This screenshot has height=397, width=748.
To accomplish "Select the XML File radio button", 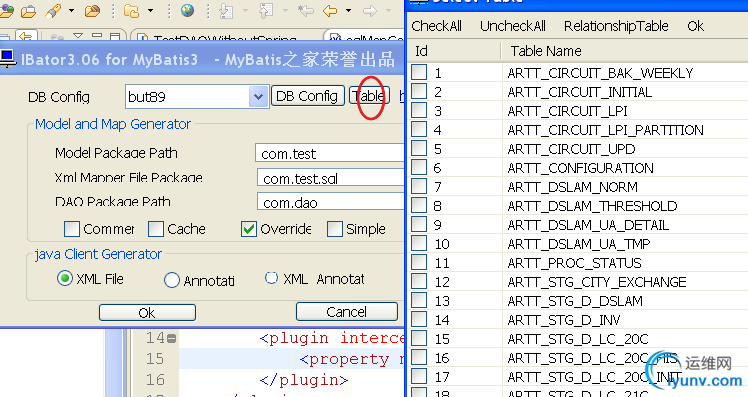I will click(x=65, y=279).
